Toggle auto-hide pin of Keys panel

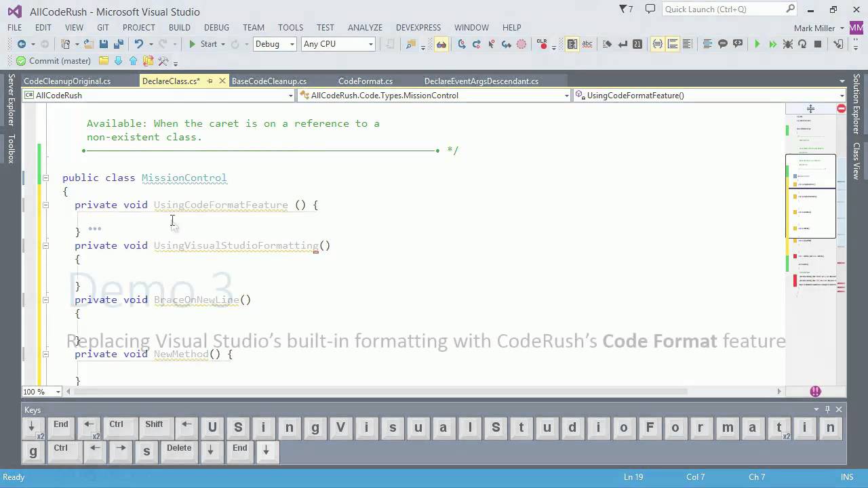(827, 409)
